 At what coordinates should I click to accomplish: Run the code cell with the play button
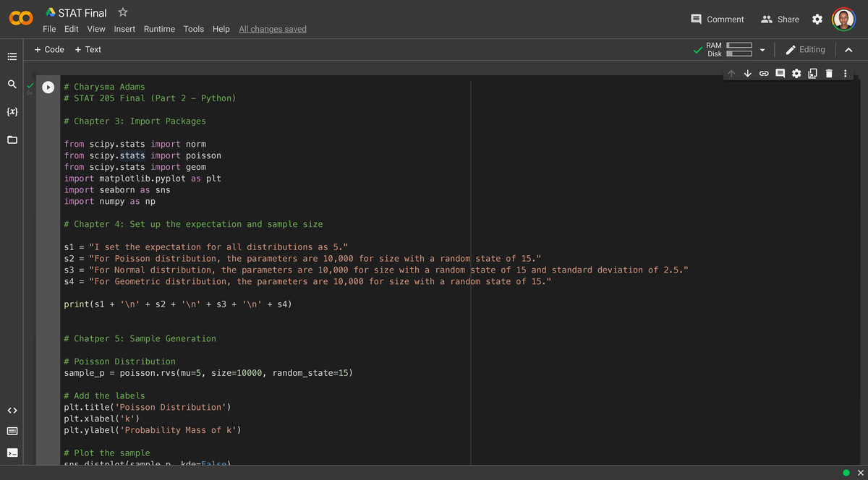pos(48,86)
